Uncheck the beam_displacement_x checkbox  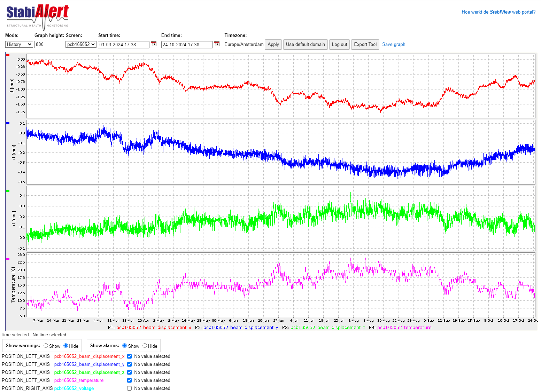pyautogui.click(x=129, y=356)
